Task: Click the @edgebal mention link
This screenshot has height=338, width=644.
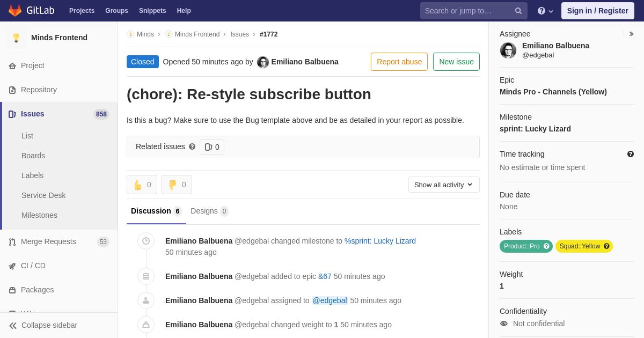Action: [x=330, y=300]
